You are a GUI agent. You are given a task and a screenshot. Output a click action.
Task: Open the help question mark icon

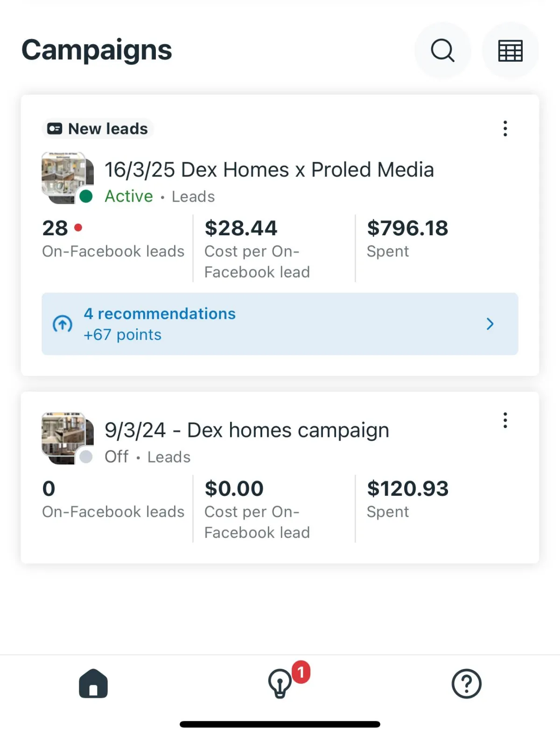[x=466, y=684]
